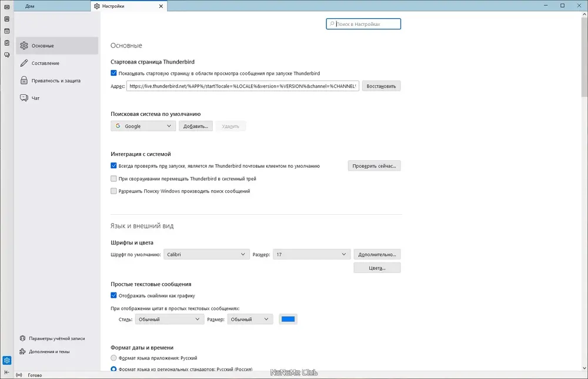The height and width of the screenshot is (379, 588).
Task: Toggle showing start page on Thunderbird launch
Action: coord(113,73)
